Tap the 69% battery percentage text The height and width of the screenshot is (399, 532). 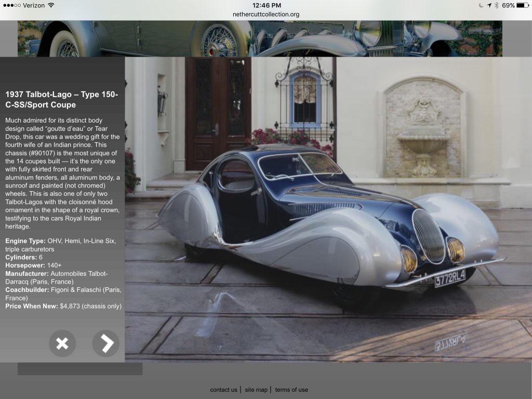point(508,5)
